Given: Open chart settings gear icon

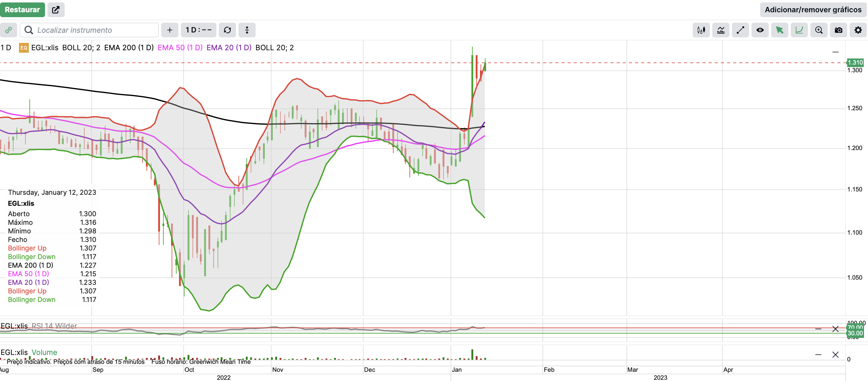Looking at the screenshot, I should tap(858, 30).
